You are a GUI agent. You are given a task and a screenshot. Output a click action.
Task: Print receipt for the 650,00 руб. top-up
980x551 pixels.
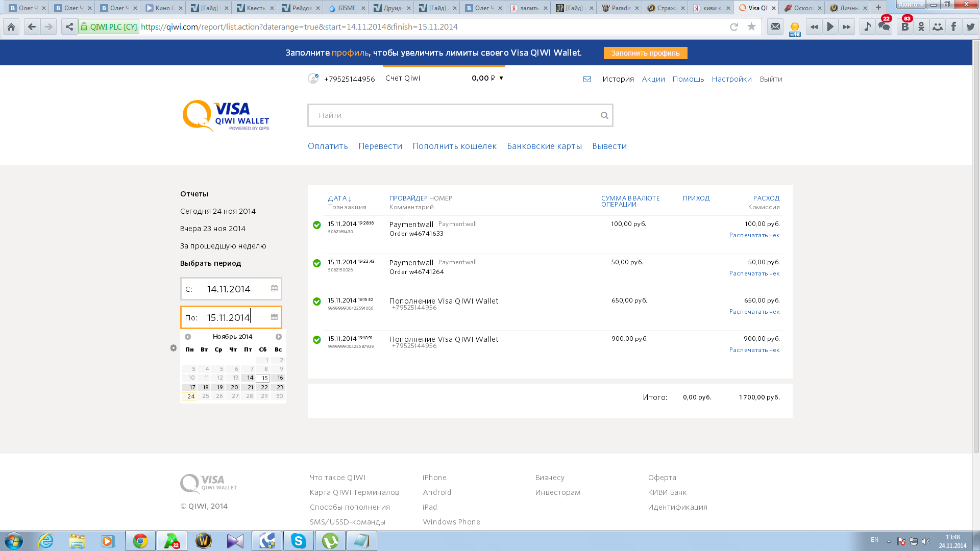pos(754,312)
